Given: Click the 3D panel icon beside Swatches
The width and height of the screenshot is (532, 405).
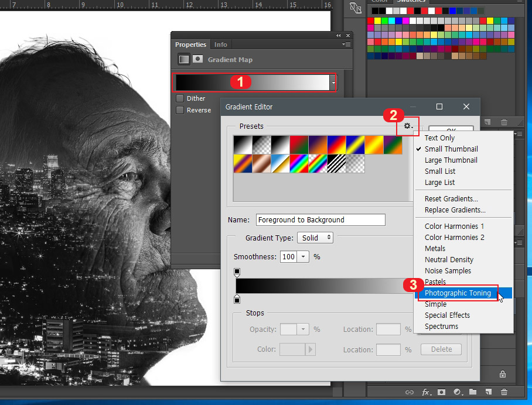Looking at the screenshot, I should [355, 8].
